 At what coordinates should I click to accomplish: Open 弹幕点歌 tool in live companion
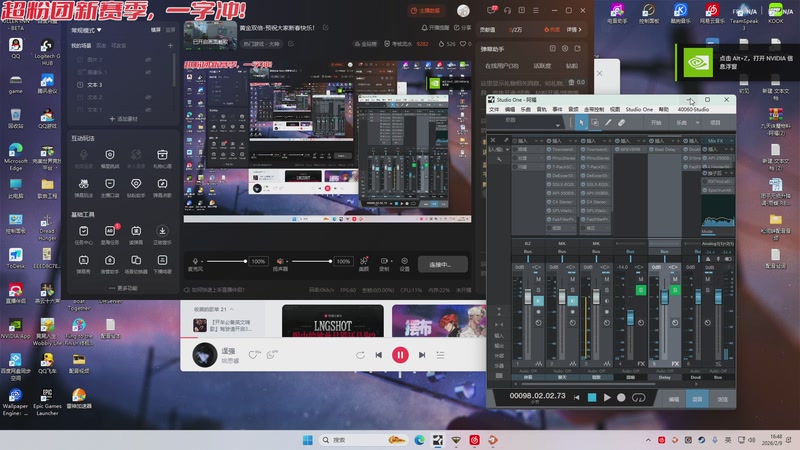pos(162,187)
